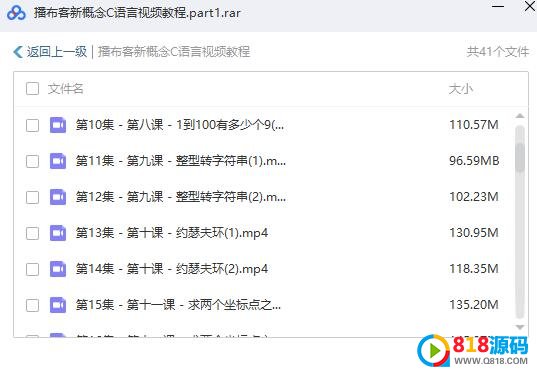Click video icon of 第11集 file
Screen dimensions: 537x372
(x=58, y=161)
